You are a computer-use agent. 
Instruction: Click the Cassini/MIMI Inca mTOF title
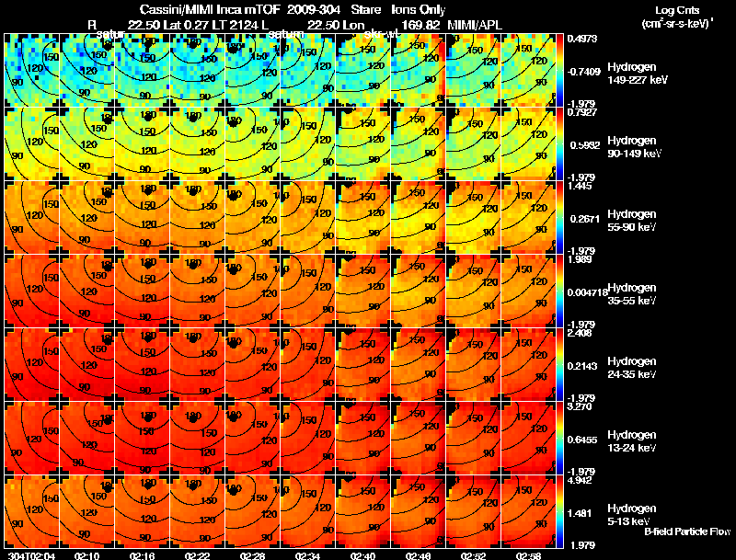pos(210,9)
